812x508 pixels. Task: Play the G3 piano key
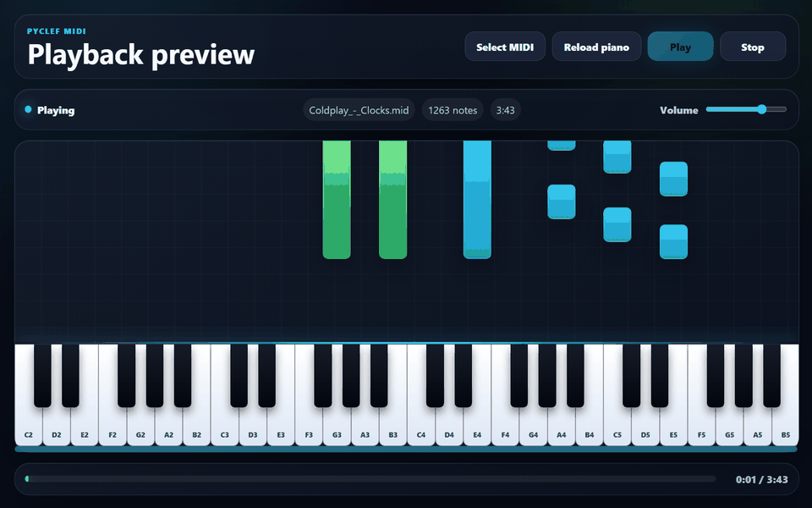click(337, 428)
